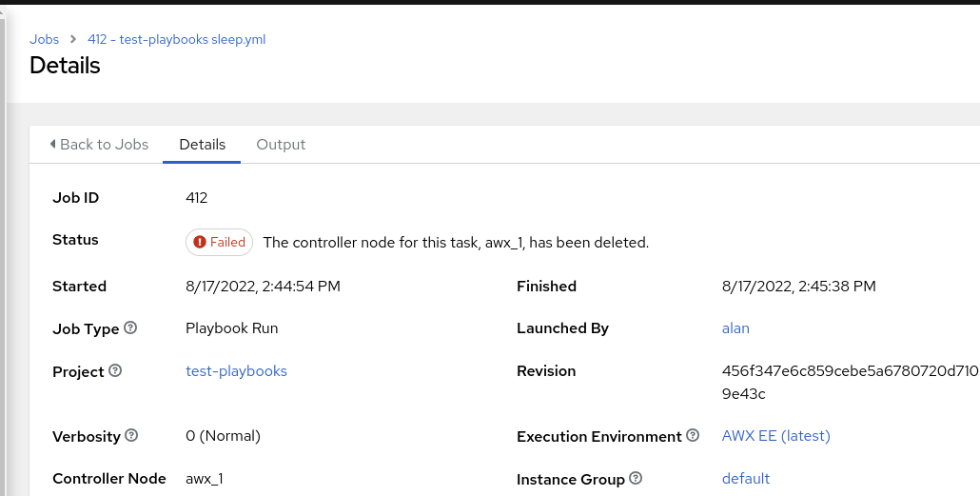
Task: Click the Project label
Action: (x=78, y=372)
